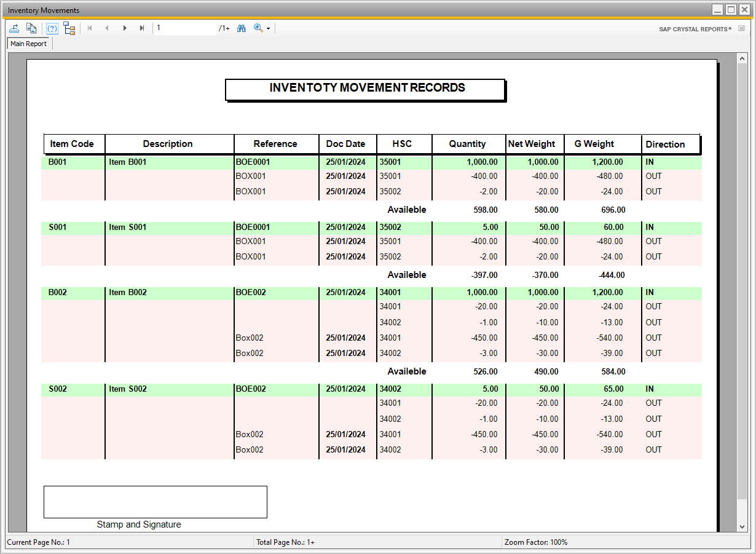This screenshot has width=756, height=554.
Task: Click the vertical scrollbar up arrow
Action: coord(741,58)
